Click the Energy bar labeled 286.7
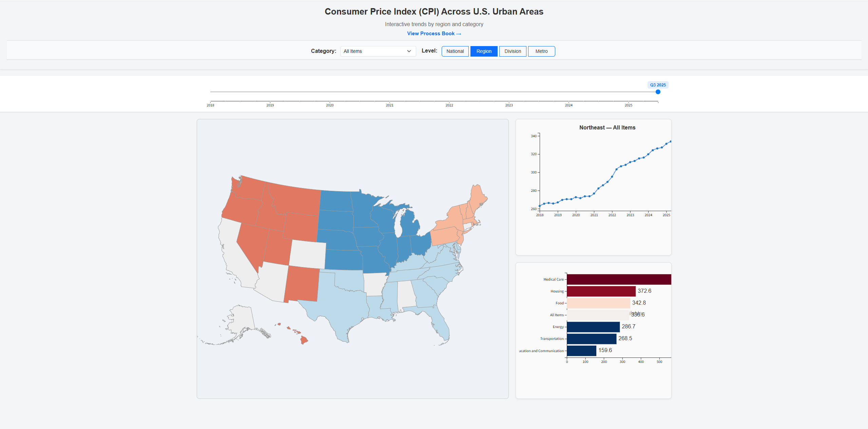Viewport: 868px width, 429px height. pyautogui.click(x=593, y=327)
